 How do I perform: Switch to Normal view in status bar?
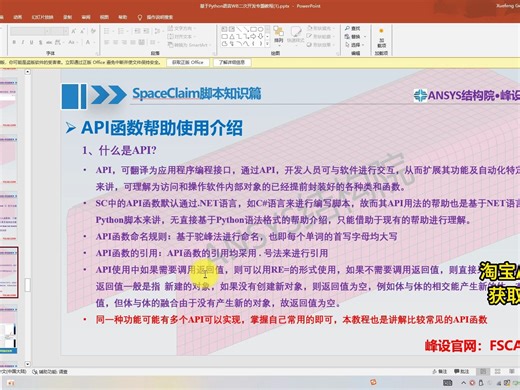tap(483, 371)
